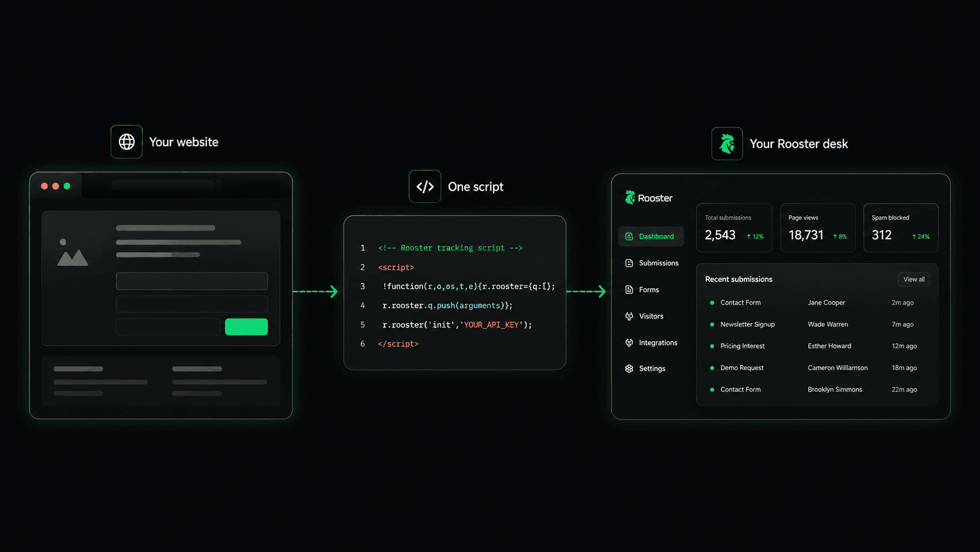
Task: Click the 24% increase indicator
Action: click(921, 236)
